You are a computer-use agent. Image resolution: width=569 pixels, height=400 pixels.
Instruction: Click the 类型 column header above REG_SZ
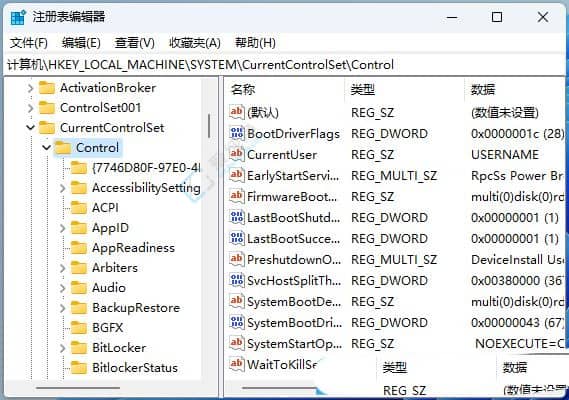(x=362, y=89)
